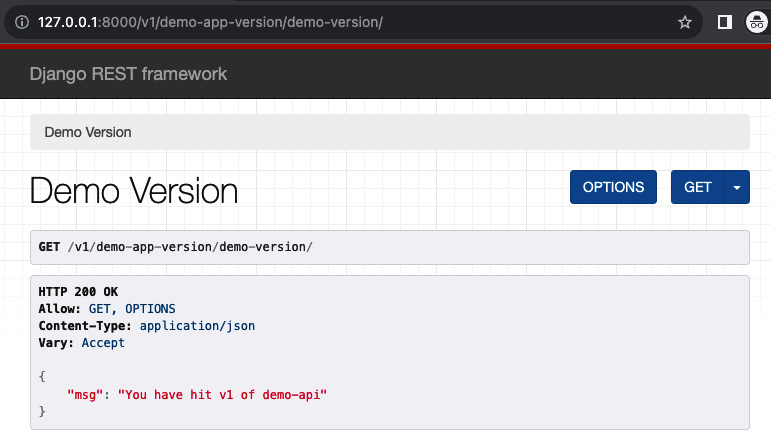Click the "msg" key in JSON response
Screen dimensions: 771x432
click(x=85, y=395)
